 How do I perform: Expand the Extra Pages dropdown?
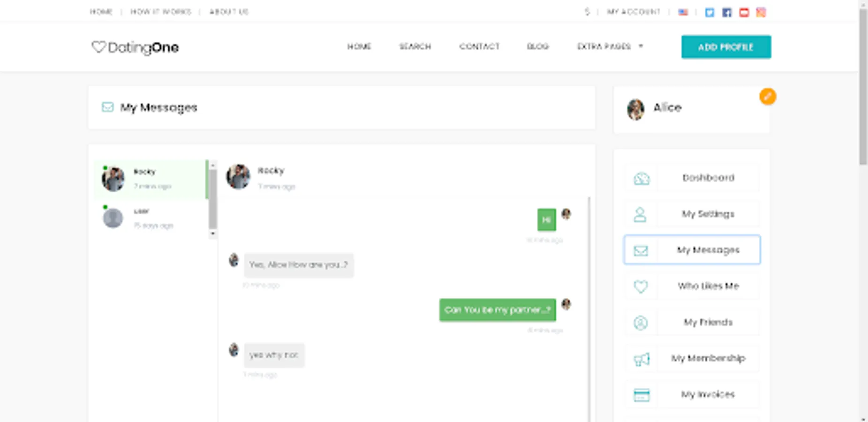click(610, 46)
